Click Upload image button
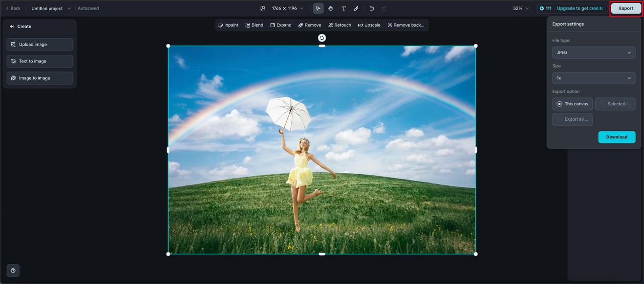 (40, 44)
